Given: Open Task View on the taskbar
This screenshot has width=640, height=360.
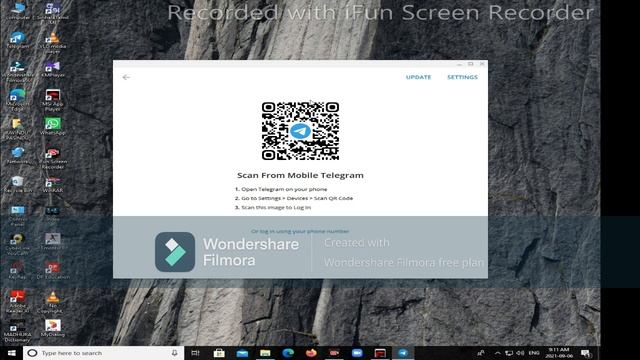Looking at the screenshot, I should (196, 353).
